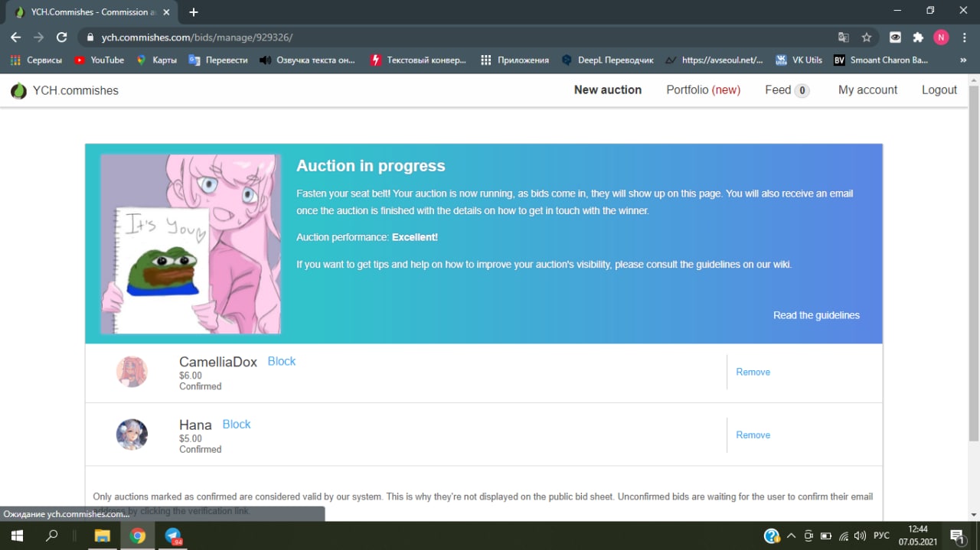Open Windows taskbar search
Viewport: 980px width, 550px height.
pyautogui.click(x=52, y=535)
